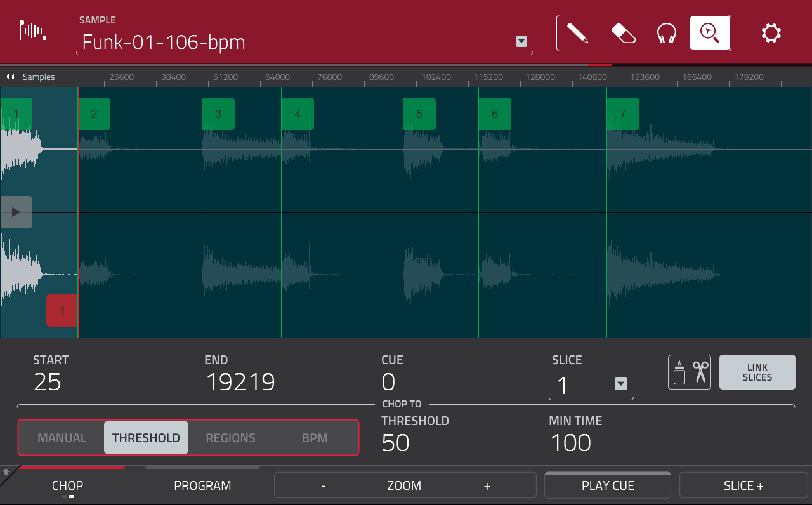812x505 pixels.
Task: Select the zoom magnifier tool
Action: click(x=709, y=33)
